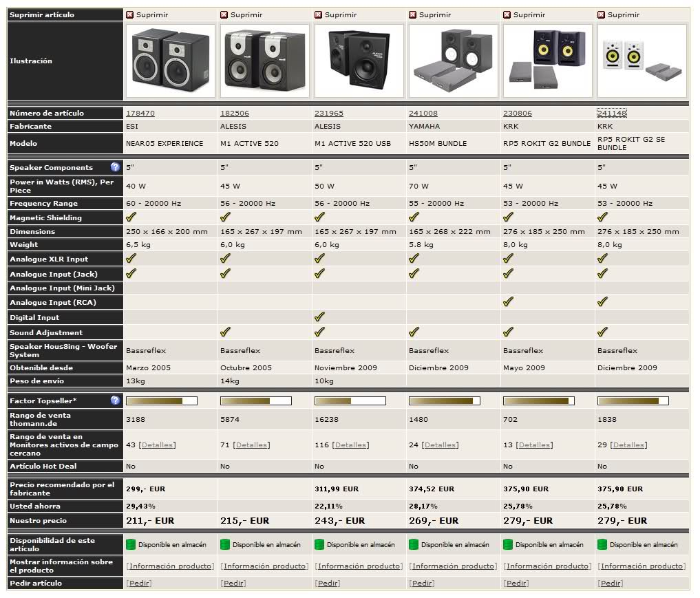Click Digital Input checkmark for M1 ACTIVE 520 USB
The width and height of the screenshot is (700, 598).
pyautogui.click(x=319, y=317)
